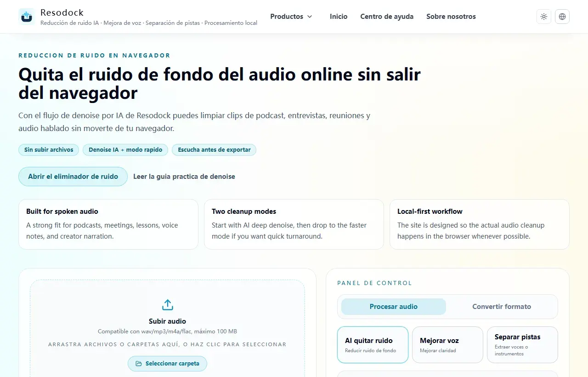Image resolution: width=588 pixels, height=377 pixels.
Task: Click the Local-first workflow card heading
Action: (x=430, y=211)
